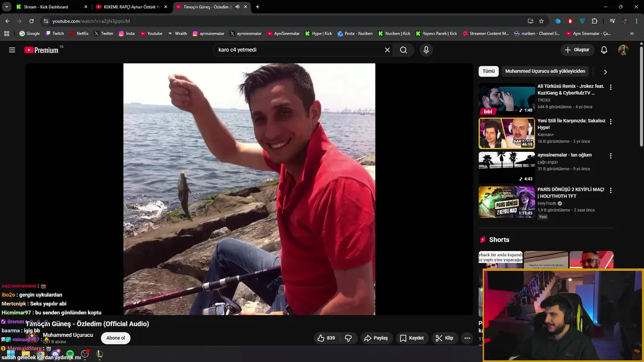Open Discord from the taskbar
Viewport: 644px width, 362px height.
(55, 354)
